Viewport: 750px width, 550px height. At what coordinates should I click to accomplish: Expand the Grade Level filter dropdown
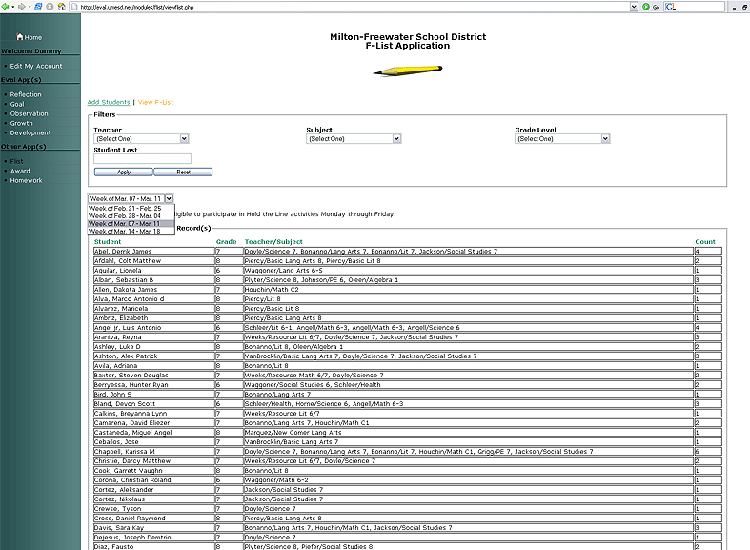606,138
